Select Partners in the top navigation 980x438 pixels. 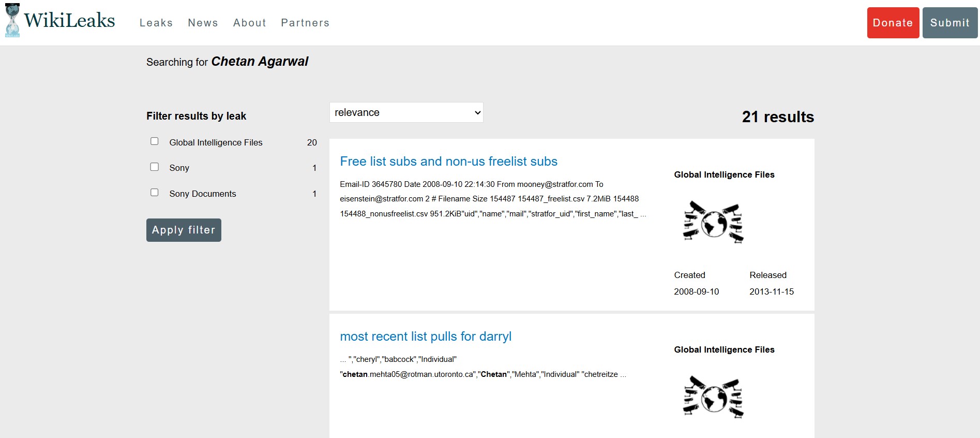[305, 23]
